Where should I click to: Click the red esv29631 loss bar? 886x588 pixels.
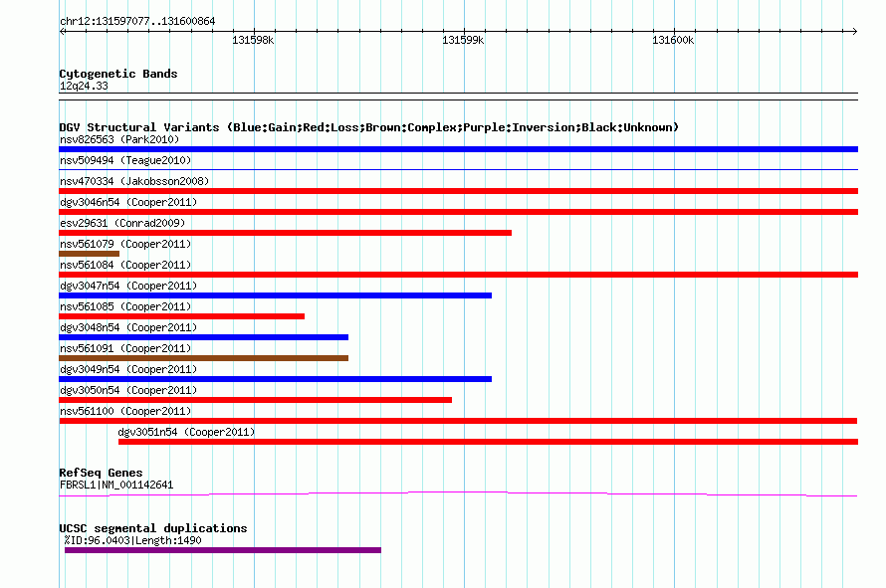coord(286,233)
